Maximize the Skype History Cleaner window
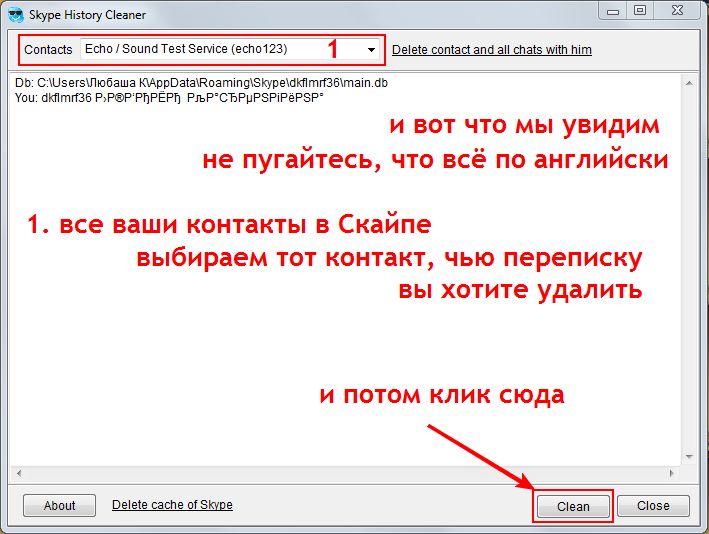Viewport: 709px width, 534px height. [639, 11]
